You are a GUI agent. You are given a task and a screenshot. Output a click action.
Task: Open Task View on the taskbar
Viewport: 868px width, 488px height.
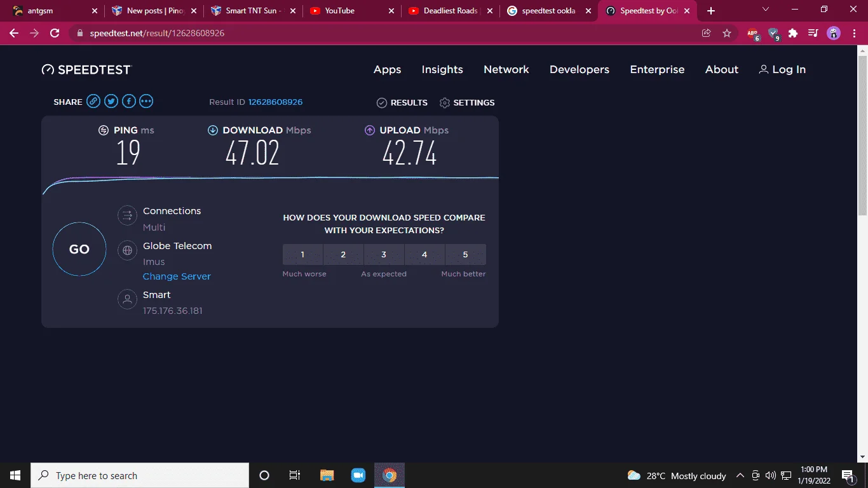(295, 475)
